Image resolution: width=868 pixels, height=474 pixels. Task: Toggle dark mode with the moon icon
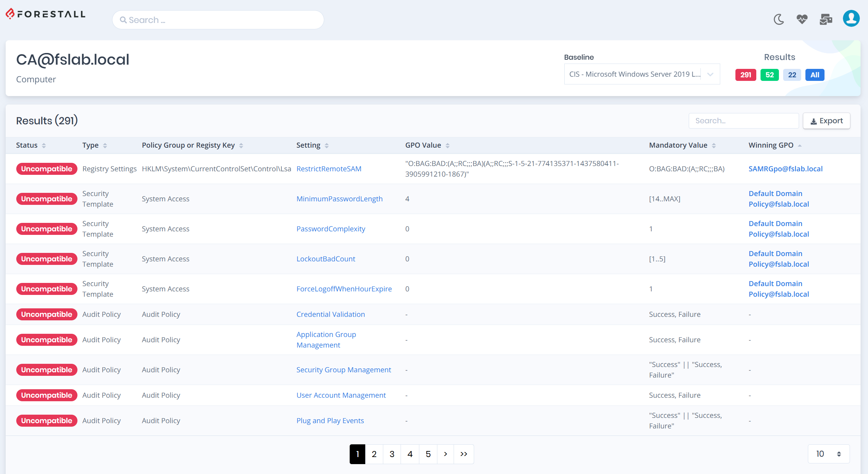click(779, 19)
